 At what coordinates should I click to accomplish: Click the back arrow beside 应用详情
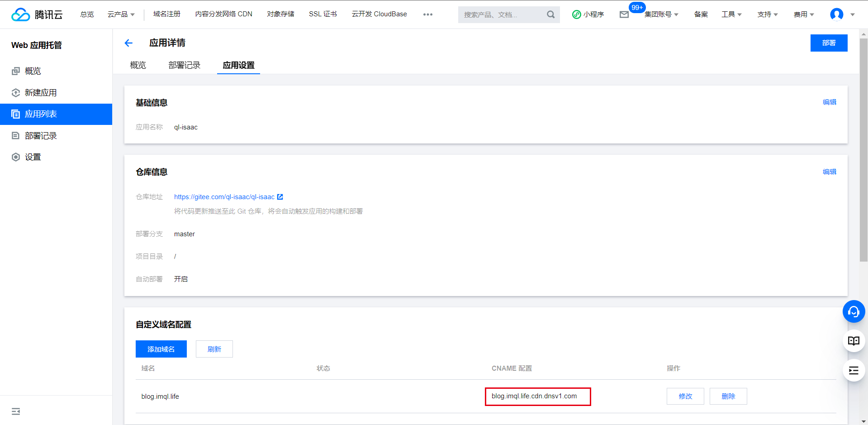(x=128, y=43)
